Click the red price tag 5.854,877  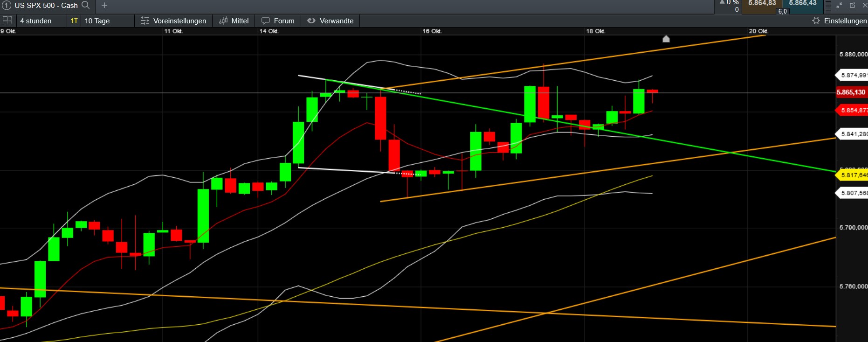click(x=852, y=110)
